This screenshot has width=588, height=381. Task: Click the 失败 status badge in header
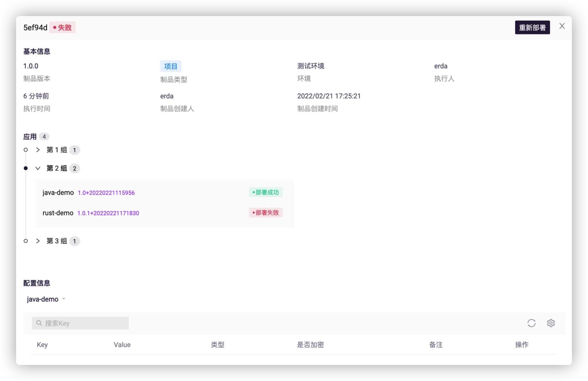pos(63,28)
